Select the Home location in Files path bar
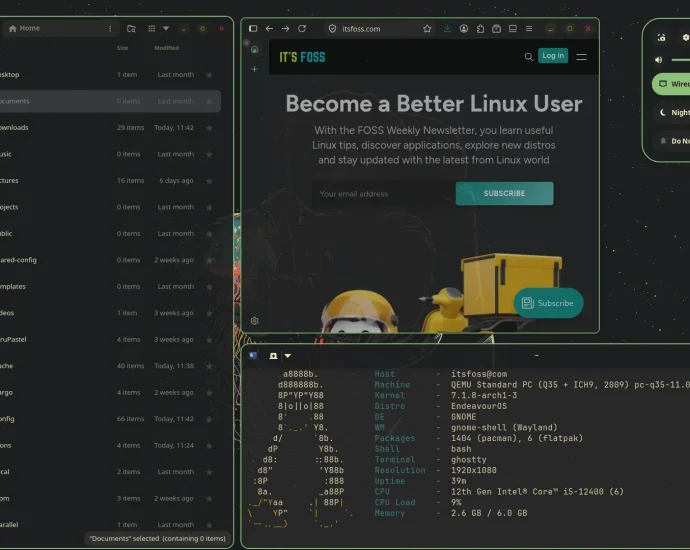The width and height of the screenshot is (690, 550). point(25,28)
